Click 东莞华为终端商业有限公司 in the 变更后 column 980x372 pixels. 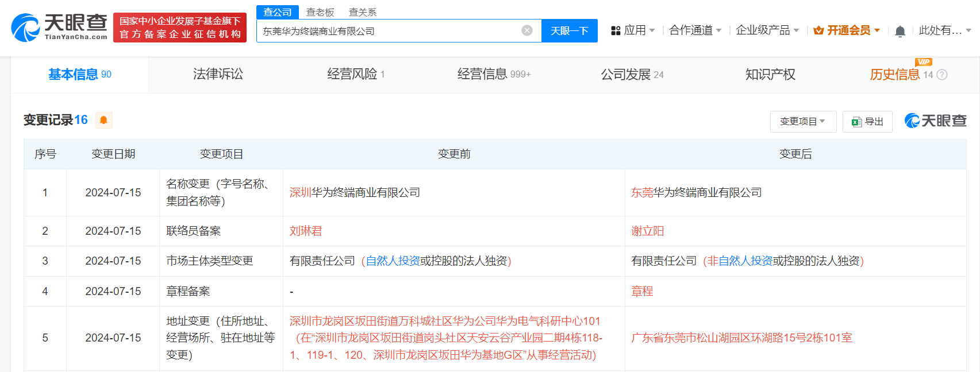pyautogui.click(x=697, y=193)
